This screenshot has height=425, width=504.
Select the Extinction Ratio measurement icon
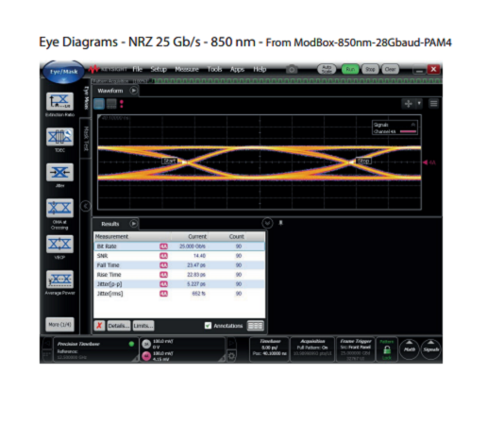[59, 102]
